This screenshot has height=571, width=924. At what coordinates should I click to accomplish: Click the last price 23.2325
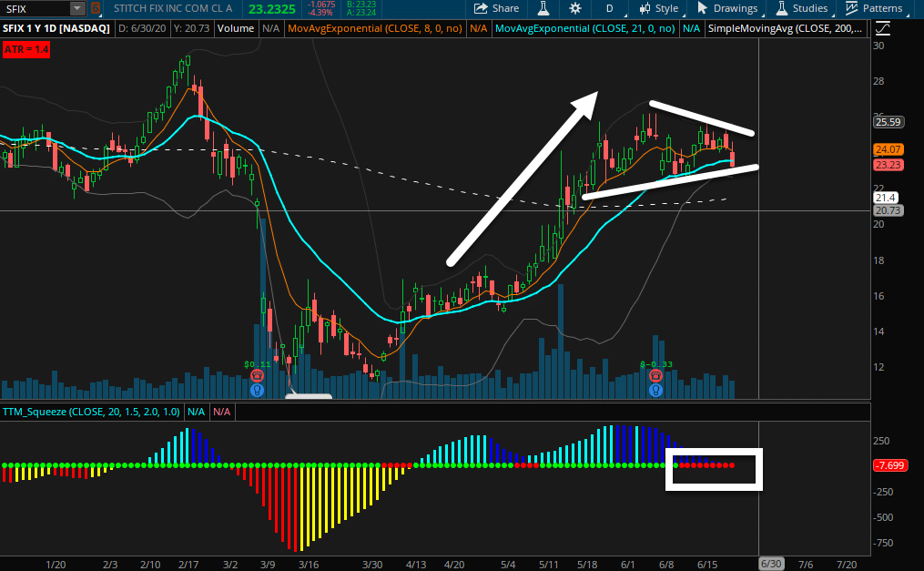click(271, 9)
